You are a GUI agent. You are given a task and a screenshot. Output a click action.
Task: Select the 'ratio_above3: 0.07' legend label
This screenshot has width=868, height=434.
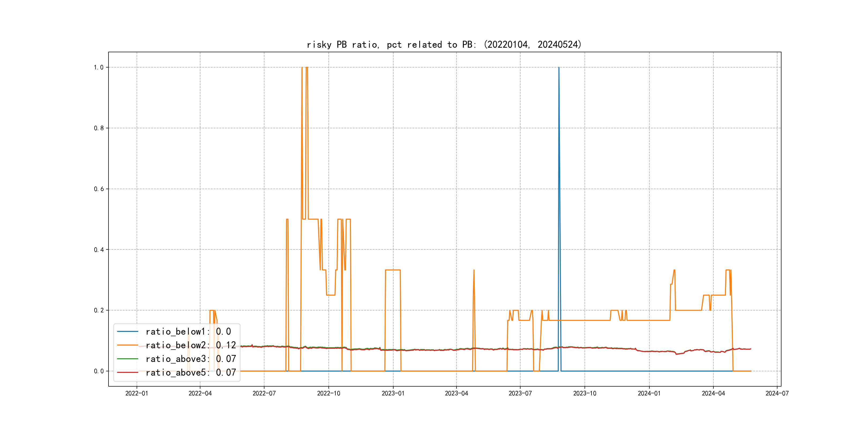point(190,359)
